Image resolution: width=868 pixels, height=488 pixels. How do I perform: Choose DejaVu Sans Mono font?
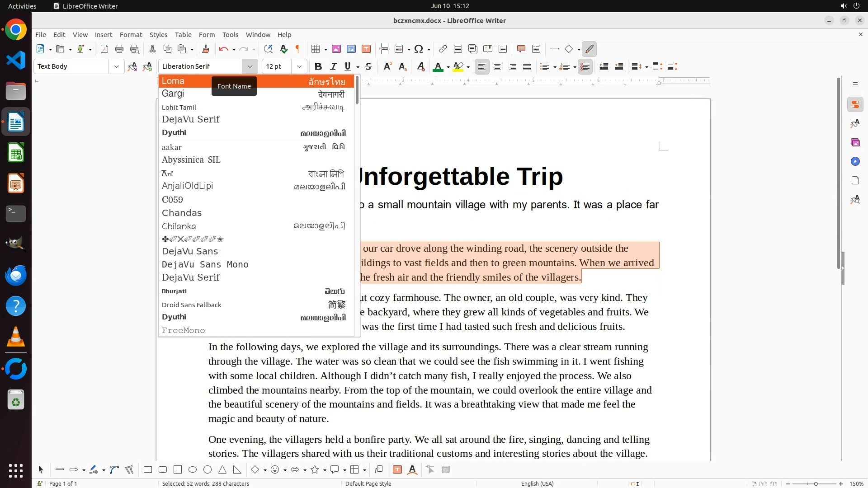[205, 264]
